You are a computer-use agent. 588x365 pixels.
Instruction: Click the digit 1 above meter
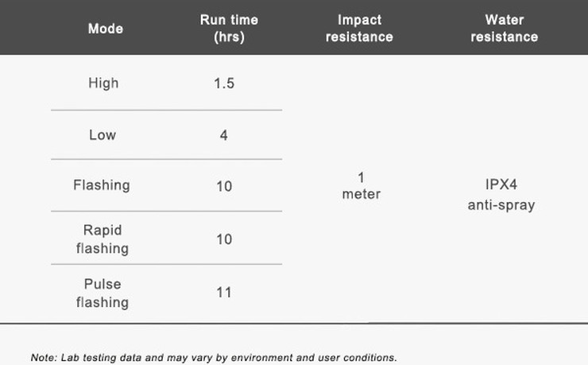click(361, 177)
